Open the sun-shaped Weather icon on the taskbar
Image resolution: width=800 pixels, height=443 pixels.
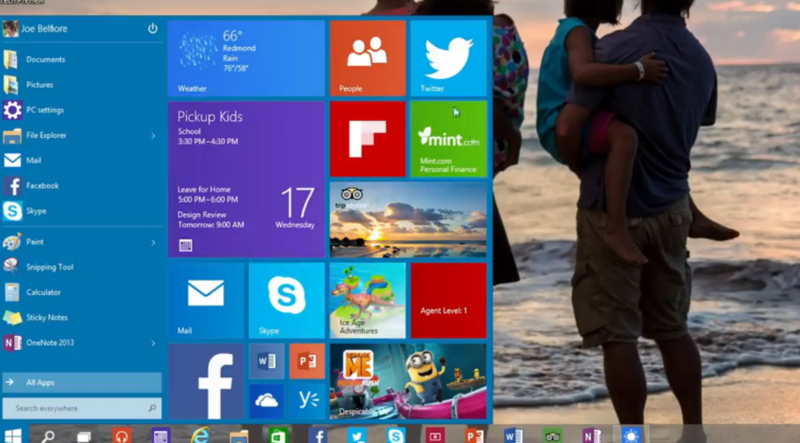(631, 436)
